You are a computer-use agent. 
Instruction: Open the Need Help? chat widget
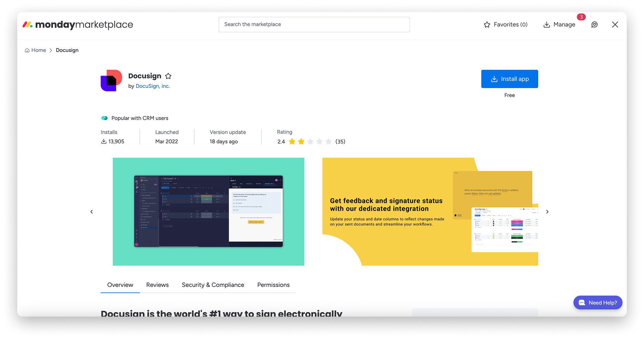(597, 302)
